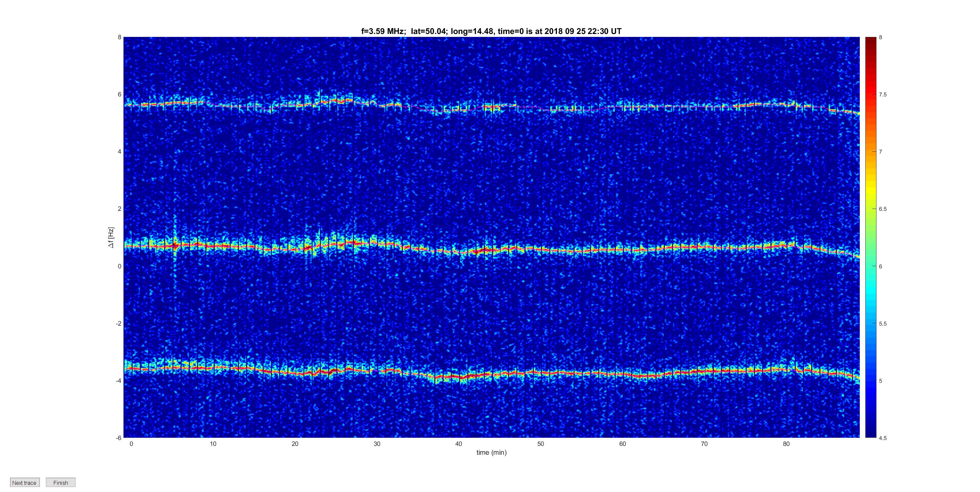
Task: Click the colorbar tick label 5.5
Action: click(883, 324)
